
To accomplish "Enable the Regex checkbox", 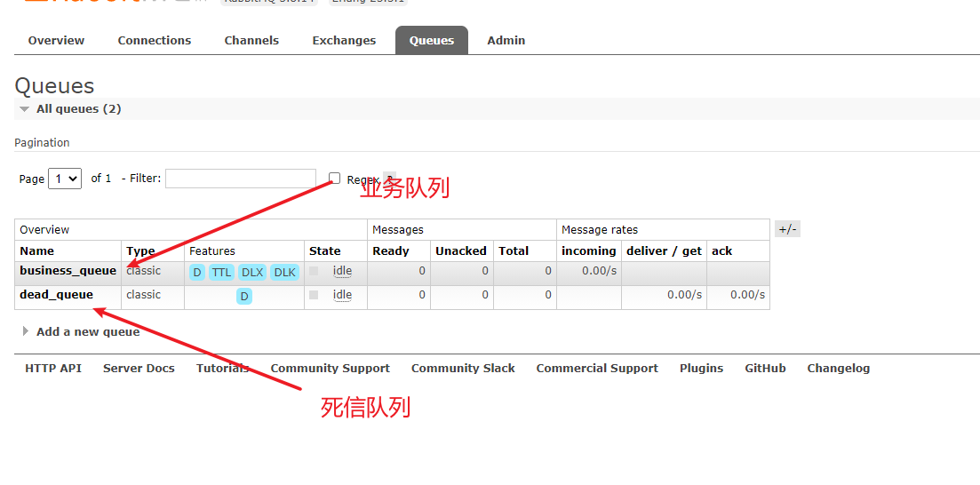I will (335, 179).
